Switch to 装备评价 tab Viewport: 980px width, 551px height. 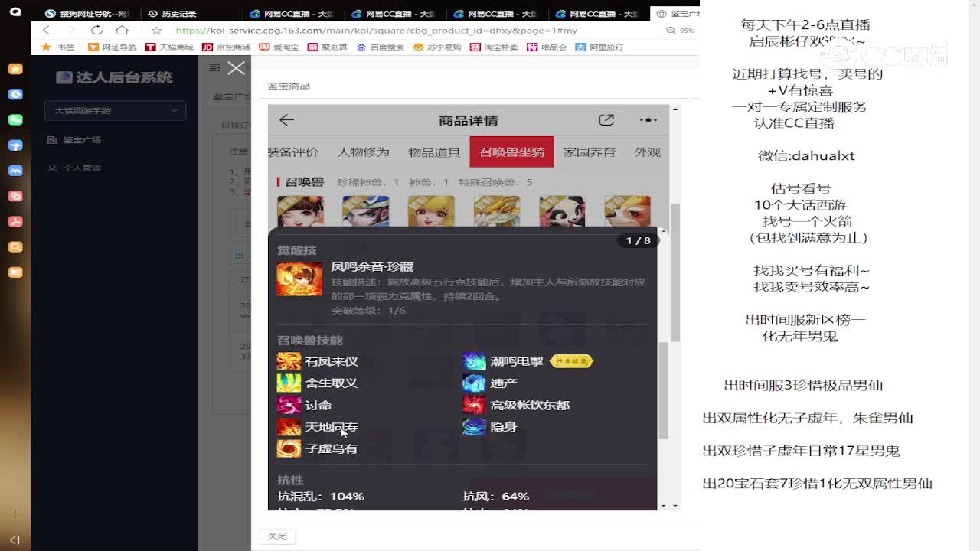click(x=293, y=152)
